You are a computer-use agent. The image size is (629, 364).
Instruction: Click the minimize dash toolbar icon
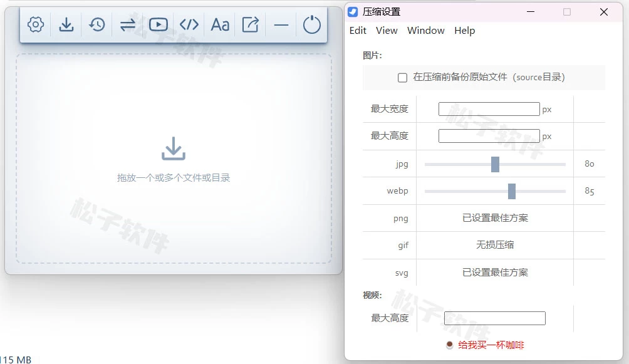click(281, 25)
